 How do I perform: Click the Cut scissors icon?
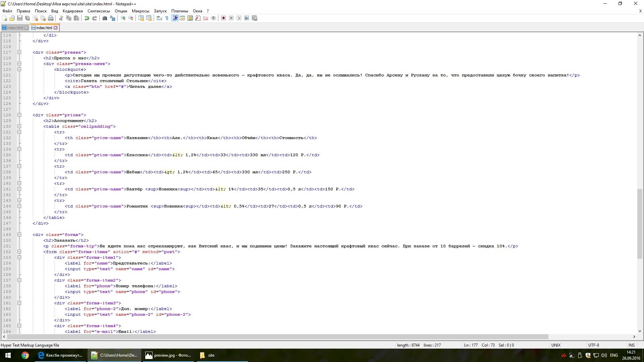pyautogui.click(x=61, y=18)
